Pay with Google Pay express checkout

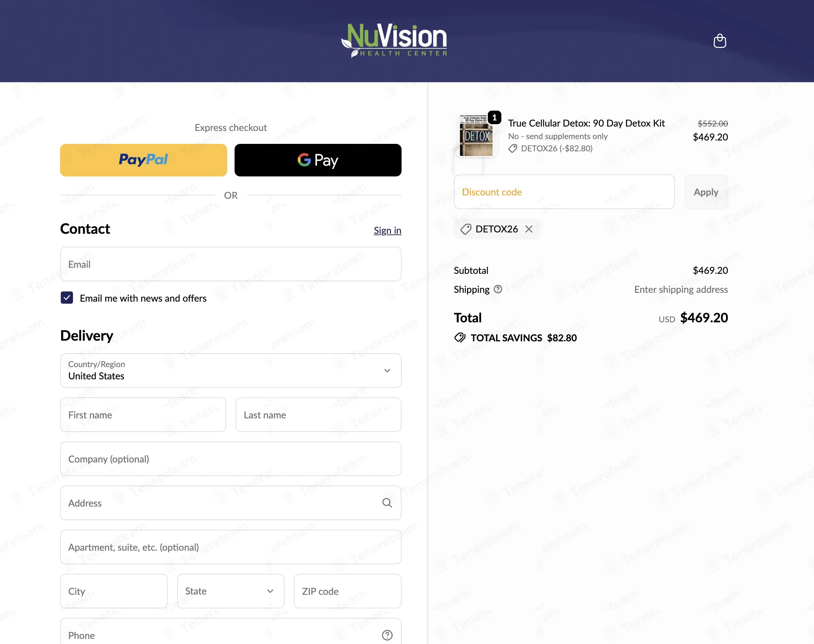[318, 160]
